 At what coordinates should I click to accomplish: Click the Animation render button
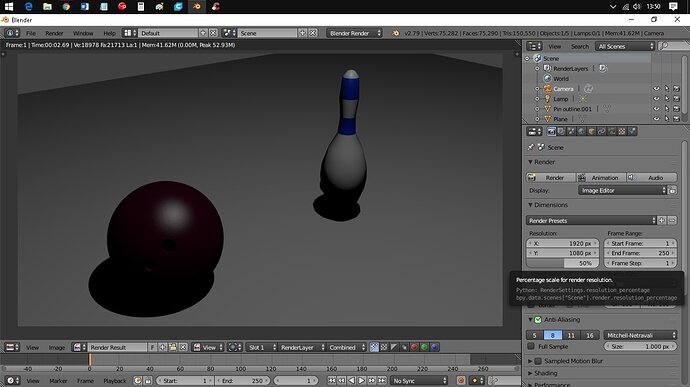click(x=601, y=178)
